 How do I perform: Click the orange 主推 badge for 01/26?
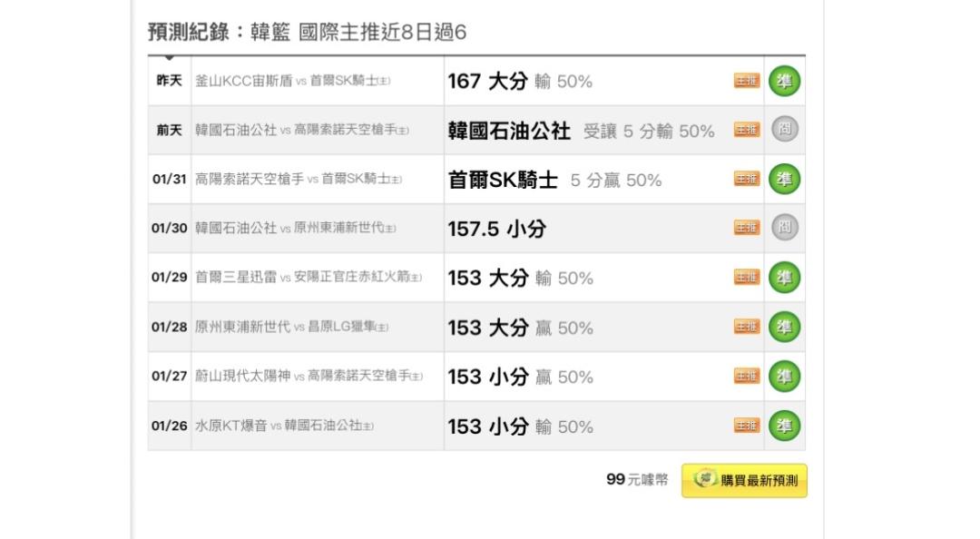pyautogui.click(x=747, y=426)
